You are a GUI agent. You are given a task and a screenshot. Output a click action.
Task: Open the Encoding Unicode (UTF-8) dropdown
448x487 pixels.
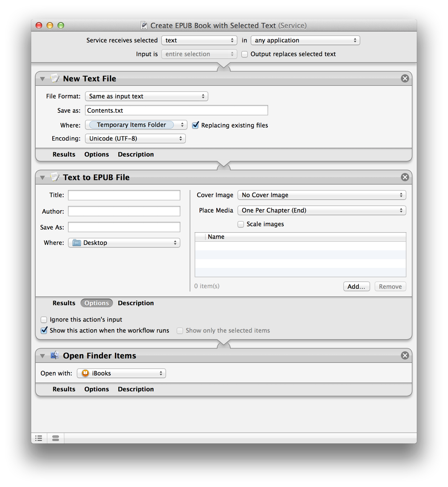coord(135,138)
